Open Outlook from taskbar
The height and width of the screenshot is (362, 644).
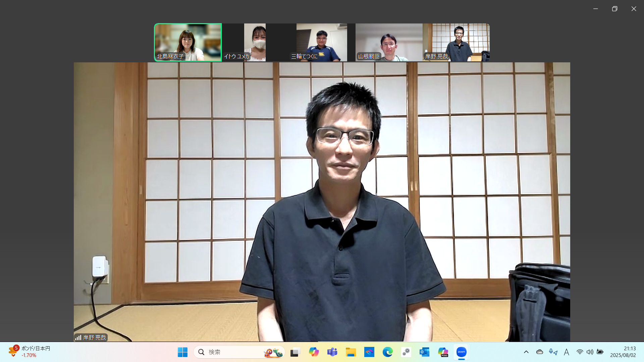click(424, 352)
